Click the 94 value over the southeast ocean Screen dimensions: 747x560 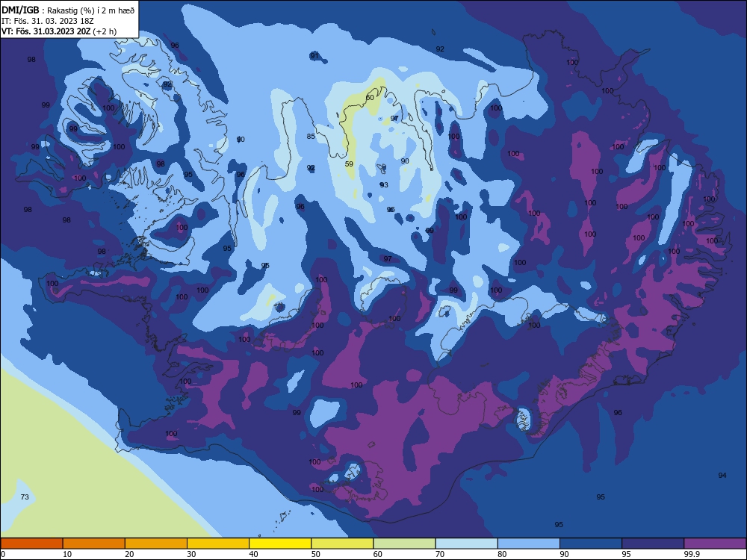pyautogui.click(x=722, y=475)
